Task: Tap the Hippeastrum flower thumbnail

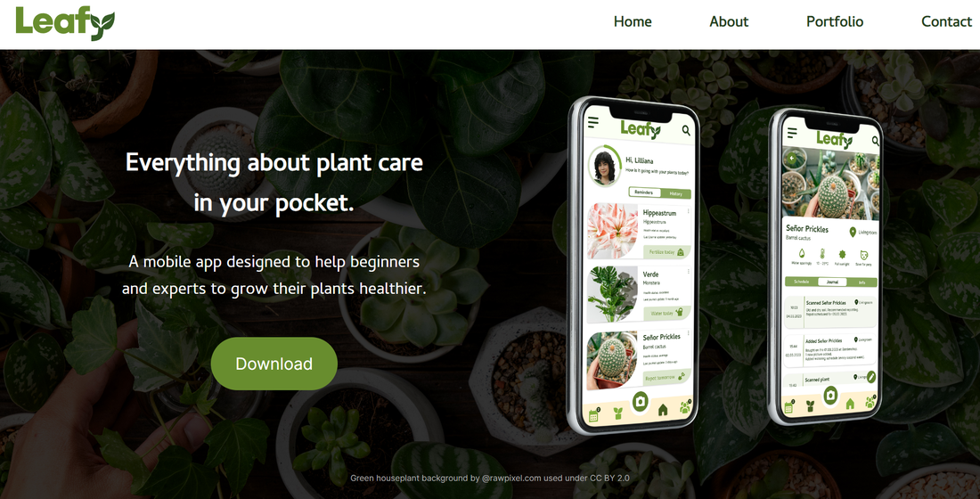Action: [x=613, y=232]
